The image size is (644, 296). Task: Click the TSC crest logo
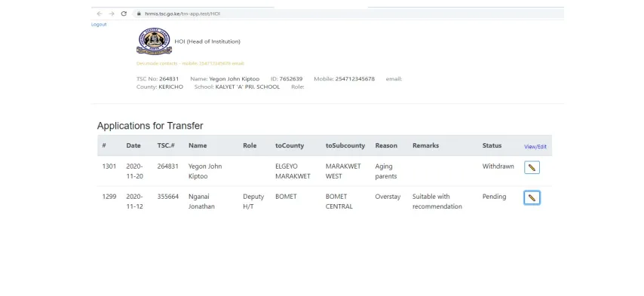[x=154, y=41]
